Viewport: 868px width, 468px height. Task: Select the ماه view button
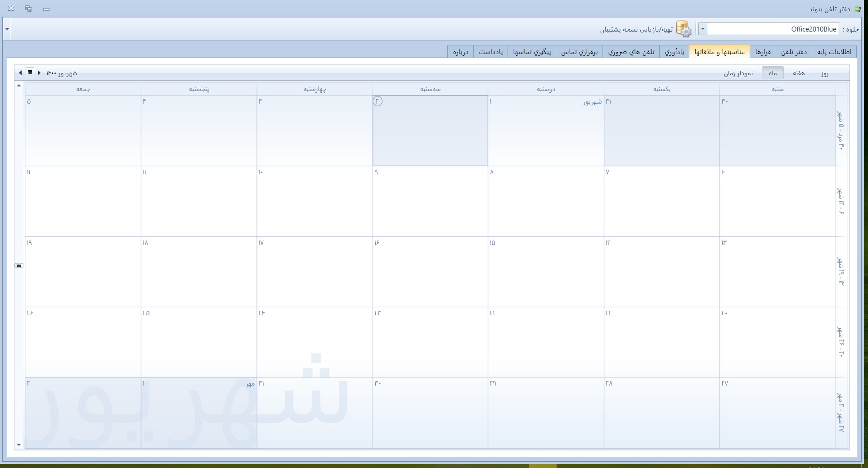773,73
